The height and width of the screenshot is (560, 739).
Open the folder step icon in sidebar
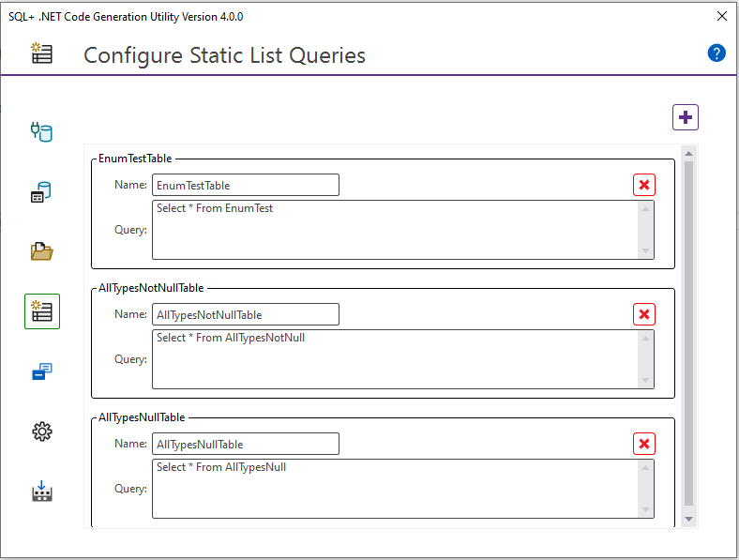point(41,251)
